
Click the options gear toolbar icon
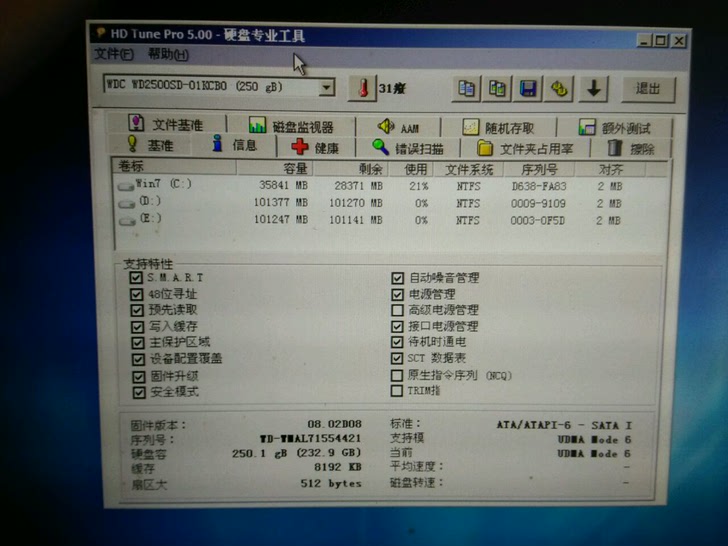point(559,88)
